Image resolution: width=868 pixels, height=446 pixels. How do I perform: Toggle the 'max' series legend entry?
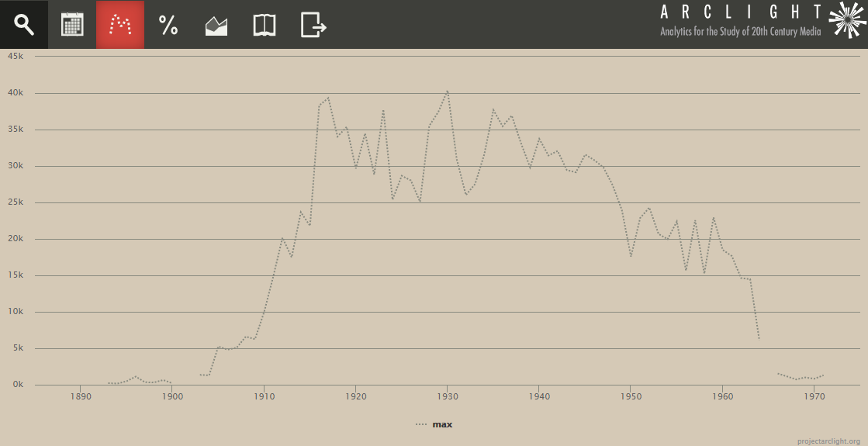click(x=434, y=424)
